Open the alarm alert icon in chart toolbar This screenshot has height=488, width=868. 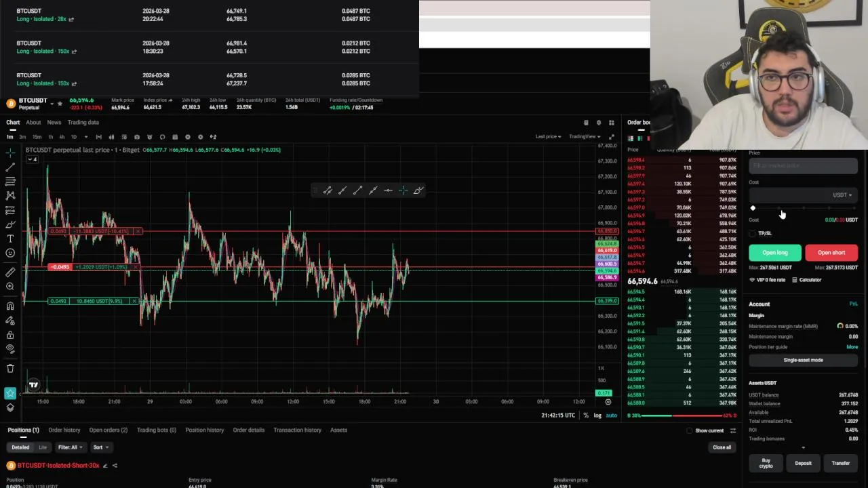[150, 137]
